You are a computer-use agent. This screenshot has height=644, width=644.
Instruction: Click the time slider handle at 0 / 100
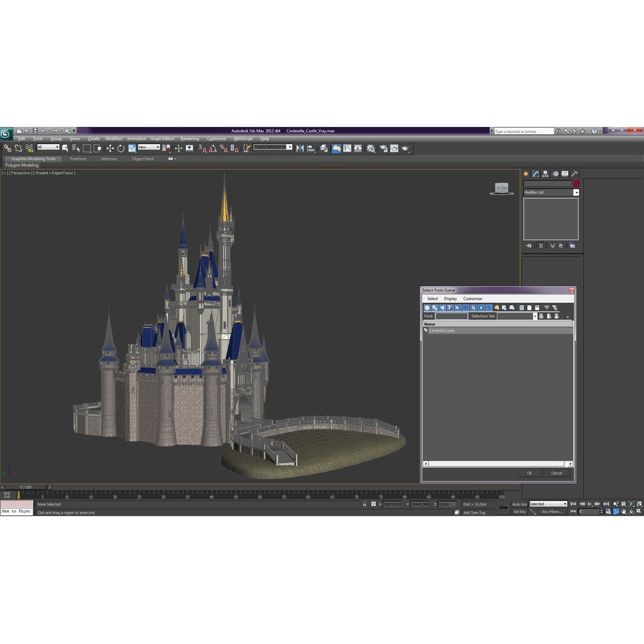point(26,487)
